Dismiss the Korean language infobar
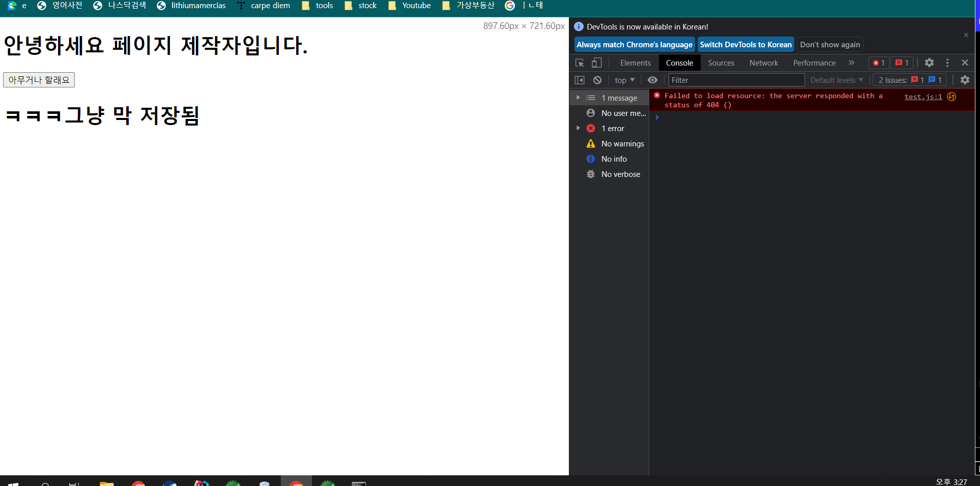 point(966,35)
